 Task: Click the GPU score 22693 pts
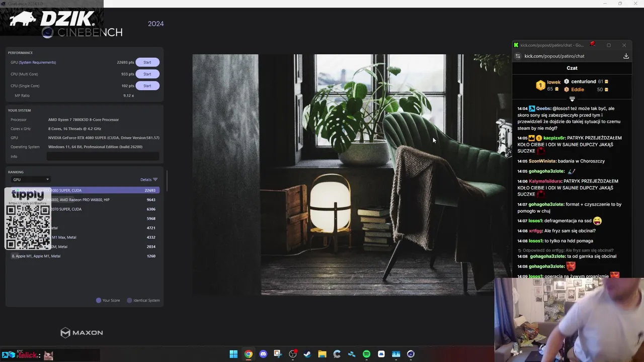pos(125,62)
